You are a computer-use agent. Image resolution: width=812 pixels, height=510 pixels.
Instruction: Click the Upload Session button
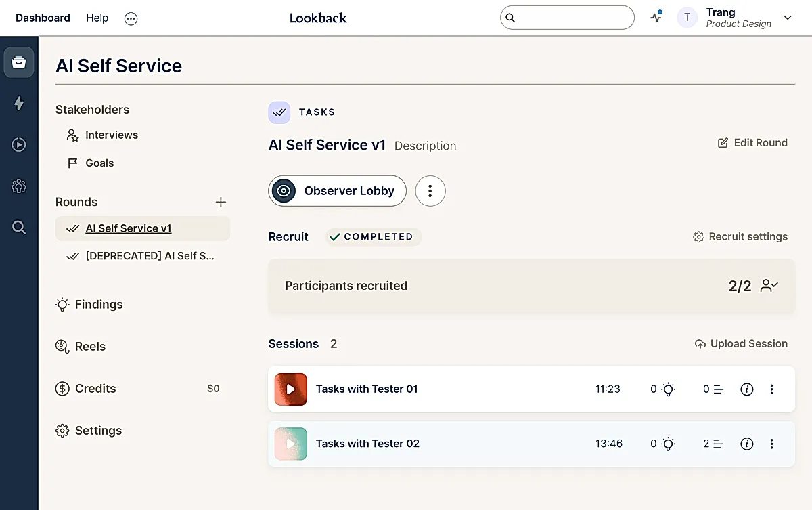(x=742, y=344)
